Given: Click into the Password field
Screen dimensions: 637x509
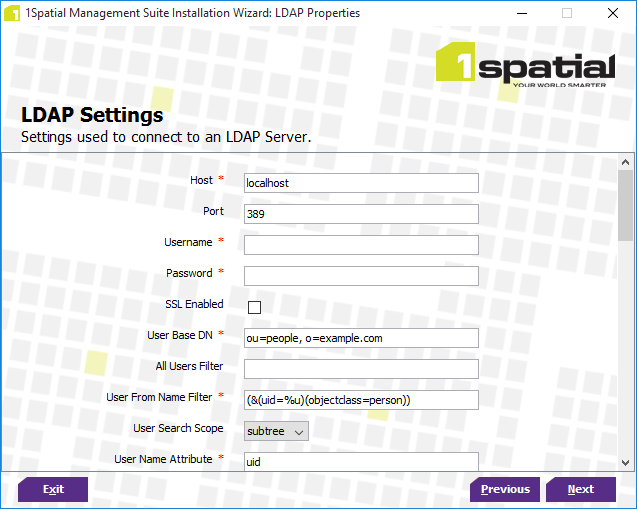Looking at the screenshot, I should click(x=361, y=276).
